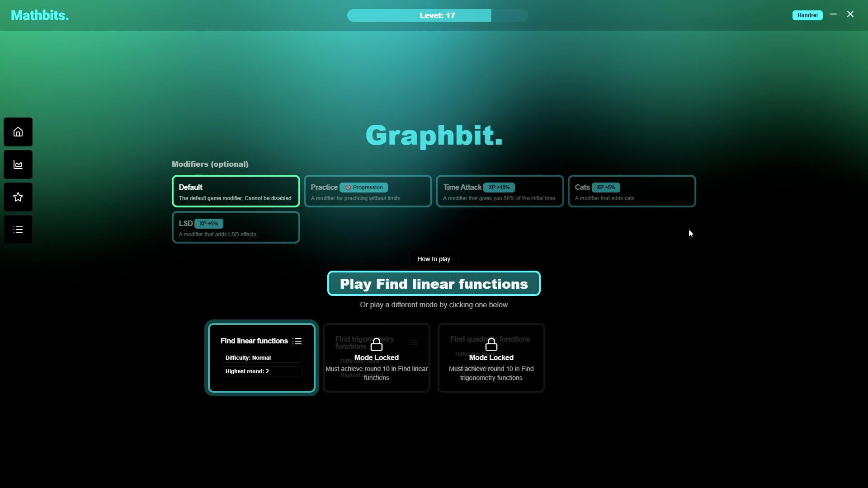The height and width of the screenshot is (488, 868).
Task: Click the list icon on Find trigonometry functions card
Action: tap(413, 343)
